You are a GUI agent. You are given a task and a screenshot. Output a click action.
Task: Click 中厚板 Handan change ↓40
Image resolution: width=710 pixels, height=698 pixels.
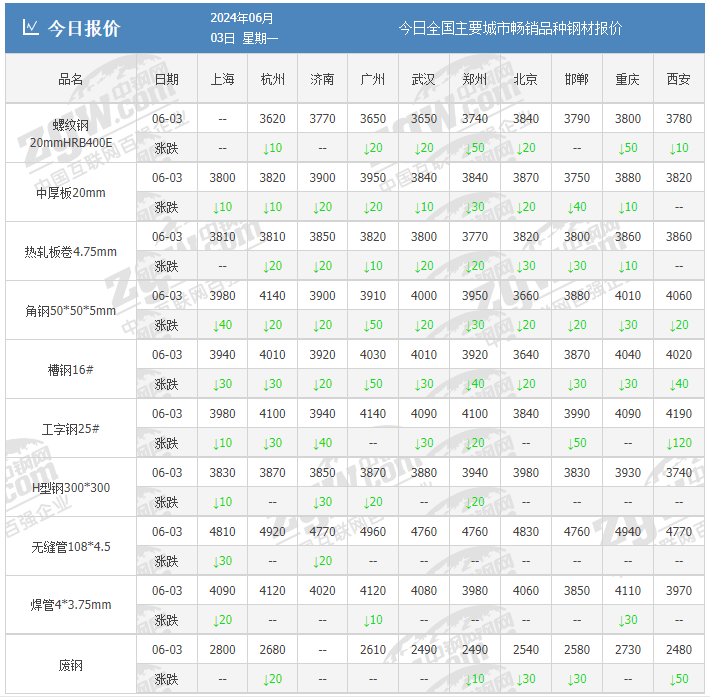click(577, 207)
